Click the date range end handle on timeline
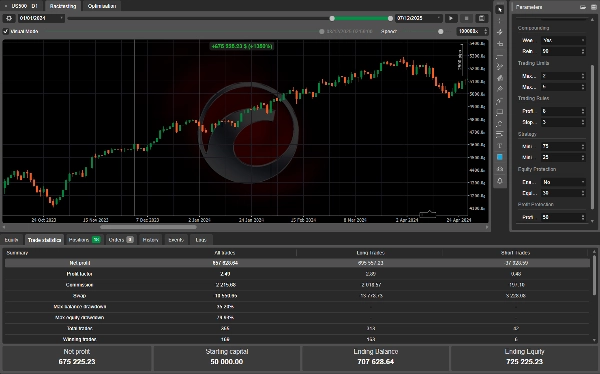 390,18
